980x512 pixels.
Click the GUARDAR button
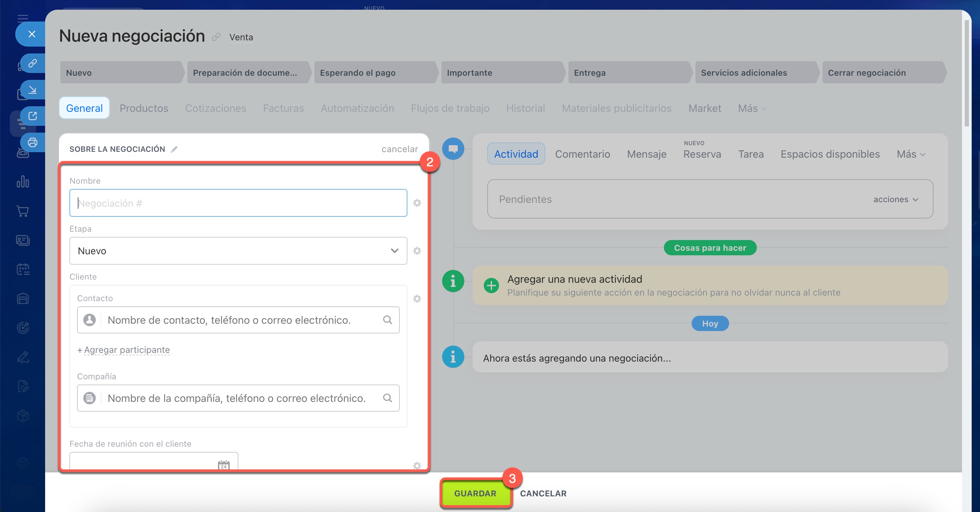(475, 493)
